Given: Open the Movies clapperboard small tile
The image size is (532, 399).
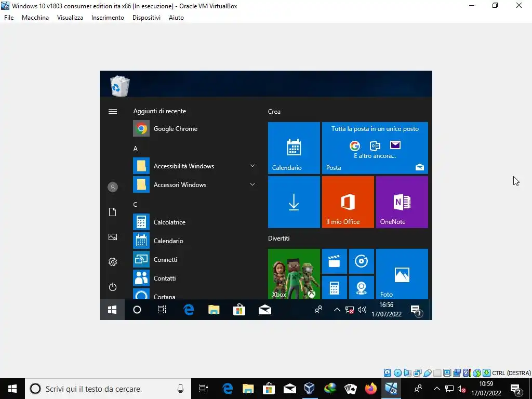Looking at the screenshot, I should click(x=334, y=261).
